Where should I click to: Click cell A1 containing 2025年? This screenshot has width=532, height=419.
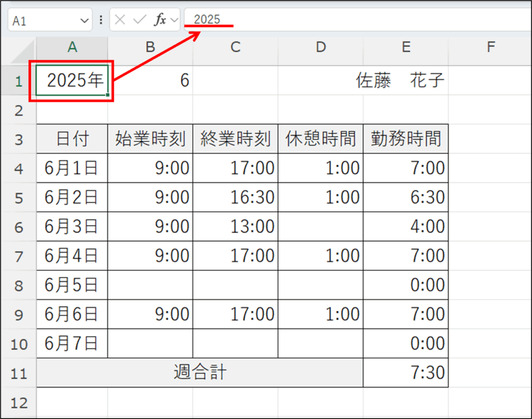coord(72,81)
